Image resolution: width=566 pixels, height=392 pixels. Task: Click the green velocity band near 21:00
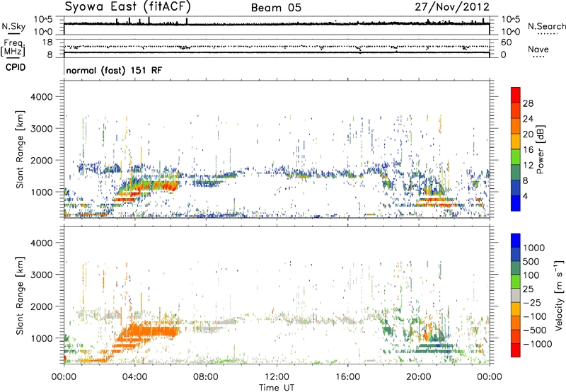point(434,348)
